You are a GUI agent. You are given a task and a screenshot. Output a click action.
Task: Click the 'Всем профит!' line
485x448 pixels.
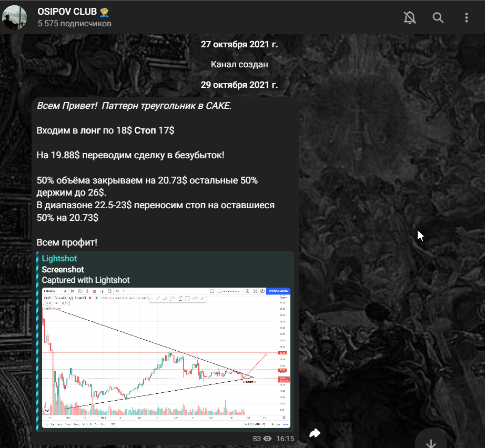click(x=67, y=242)
